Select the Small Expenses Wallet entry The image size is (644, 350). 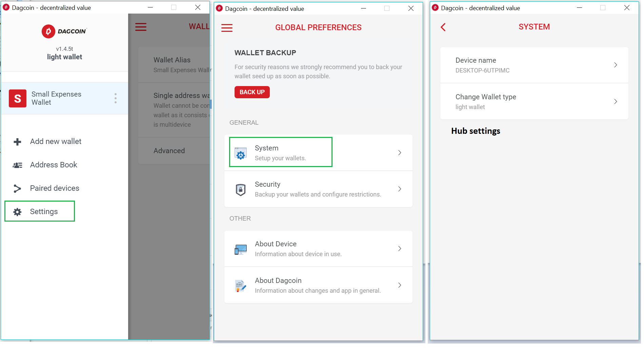[64, 98]
